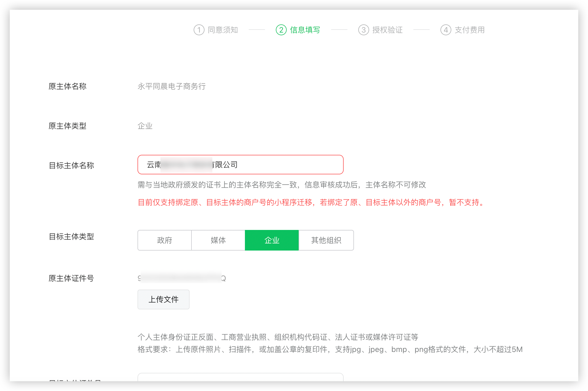Image resolution: width=588 pixels, height=391 pixels.
Task: Select 媒体 as target entity type
Action: click(x=218, y=240)
